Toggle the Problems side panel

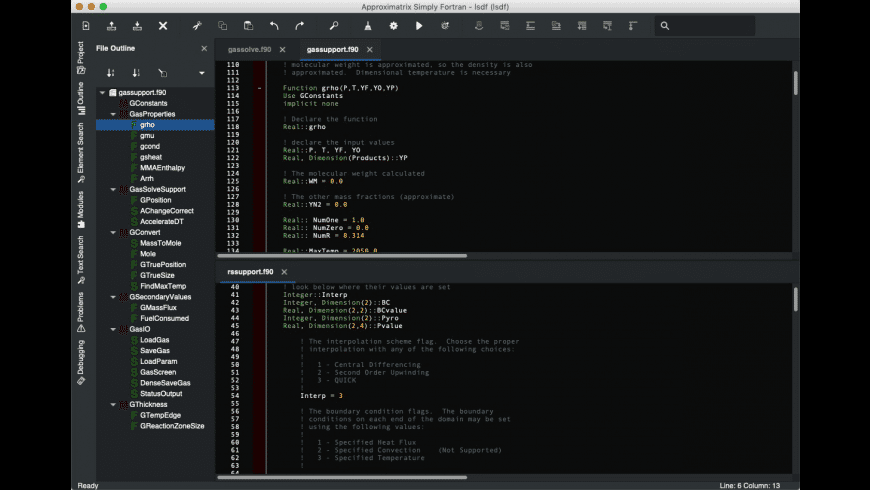(80, 311)
